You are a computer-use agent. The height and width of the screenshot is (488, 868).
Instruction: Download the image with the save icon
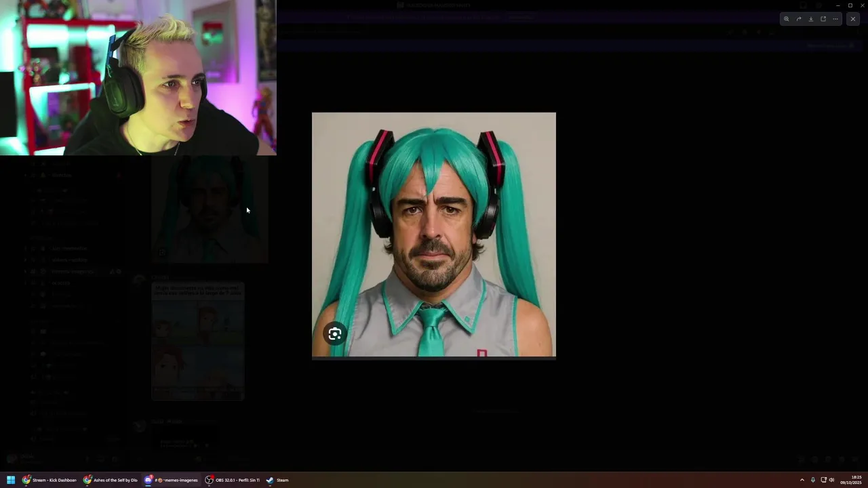[811, 19]
